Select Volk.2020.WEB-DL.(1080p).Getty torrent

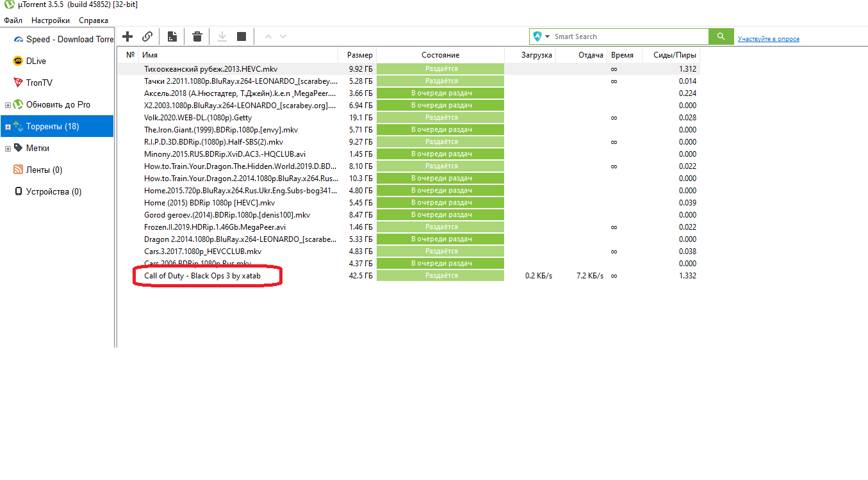pos(198,117)
